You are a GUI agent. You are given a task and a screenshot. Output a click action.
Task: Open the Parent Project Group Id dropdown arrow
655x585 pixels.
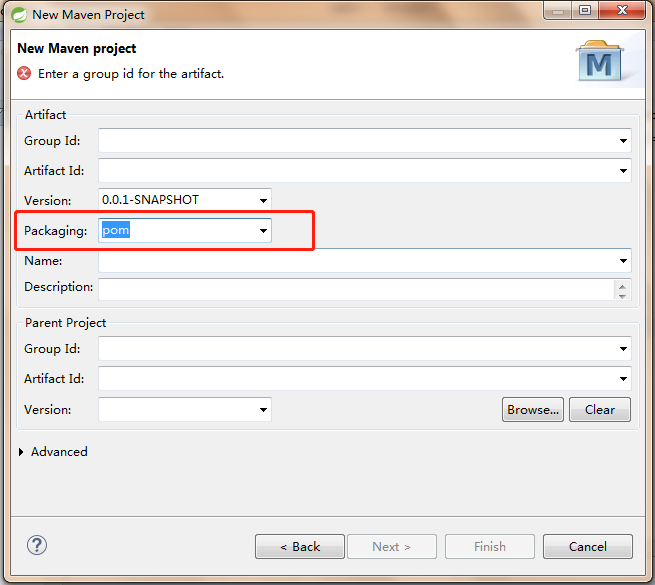(x=623, y=349)
